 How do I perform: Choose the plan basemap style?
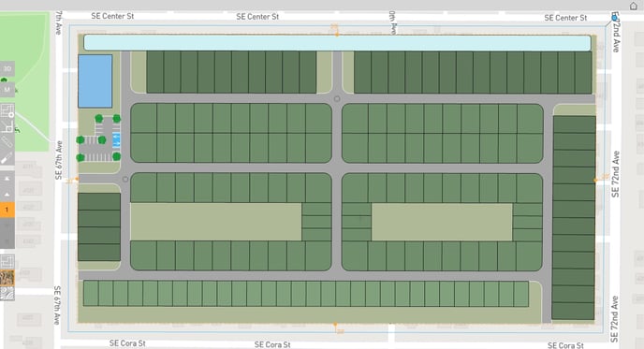point(7,262)
